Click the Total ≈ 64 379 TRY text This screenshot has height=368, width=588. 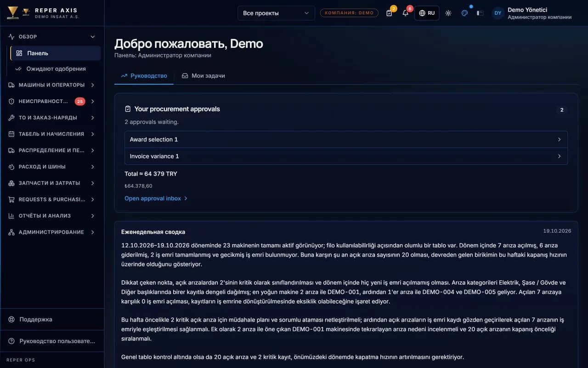pos(151,174)
